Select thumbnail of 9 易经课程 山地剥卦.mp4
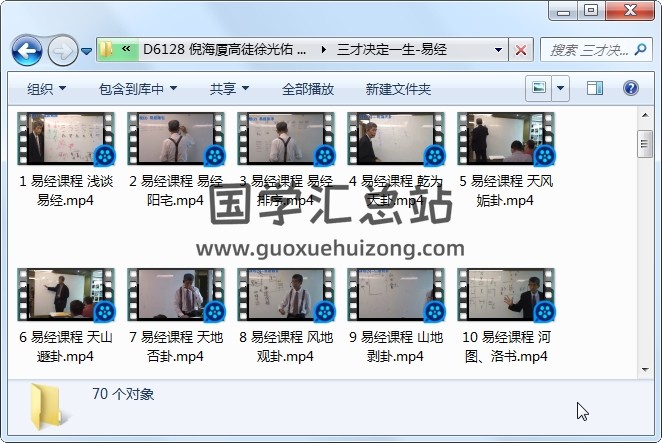Image resolution: width=662 pixels, height=443 pixels. 396,294
